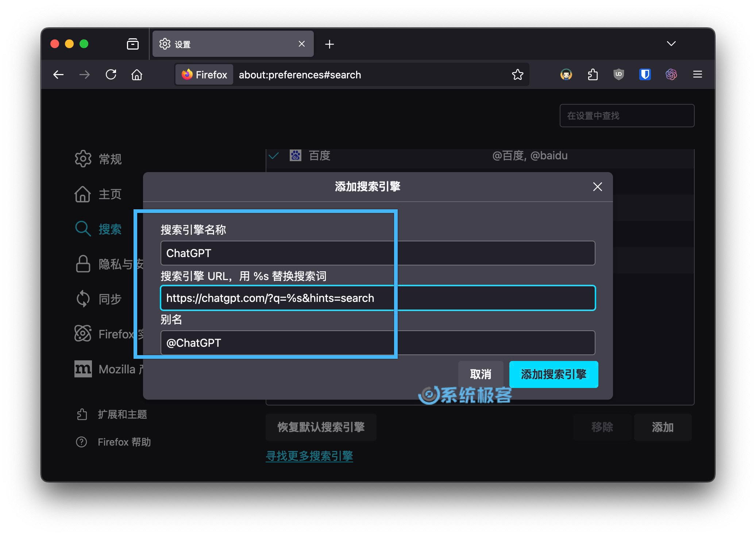756x536 pixels.
Task: Open the 隐私与安全 category via lock icon
Action: pos(83,264)
